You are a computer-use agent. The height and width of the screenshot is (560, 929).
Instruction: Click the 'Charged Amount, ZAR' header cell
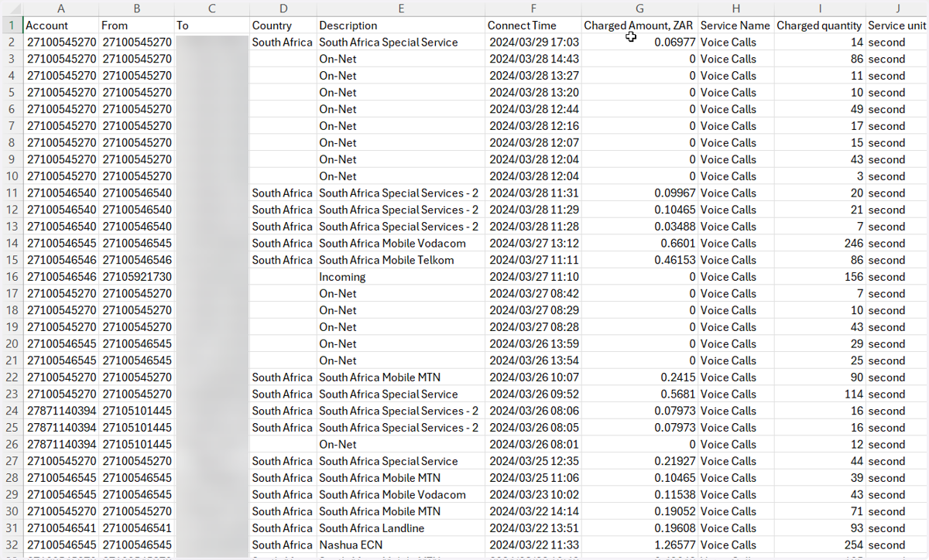(639, 25)
